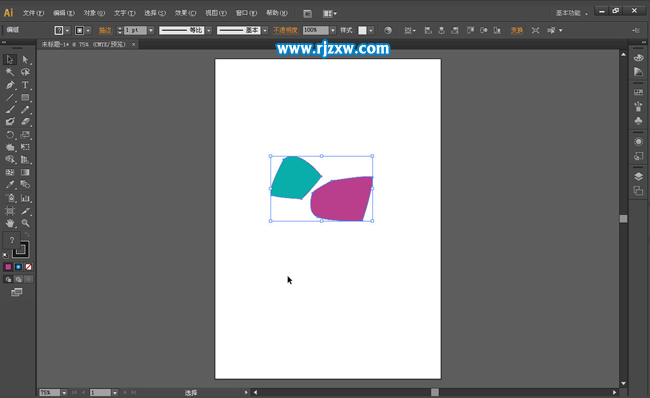
Task: Enable Draw Behind mode
Action: tap(18, 279)
